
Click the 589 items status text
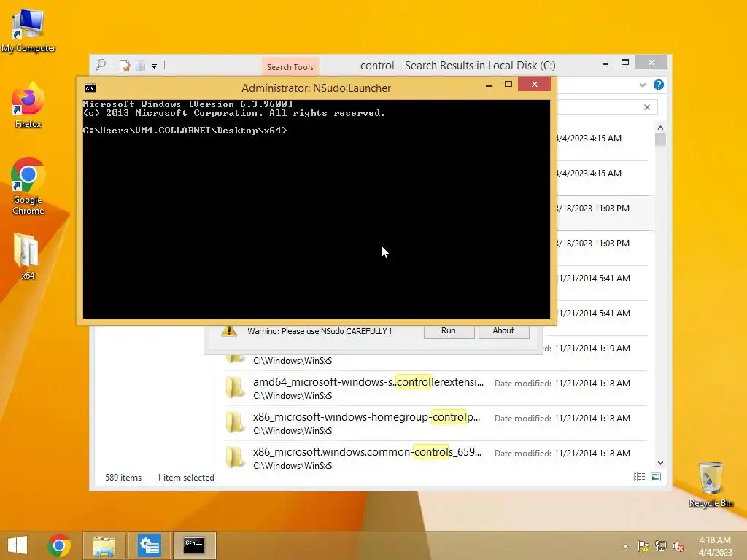pyautogui.click(x=123, y=478)
